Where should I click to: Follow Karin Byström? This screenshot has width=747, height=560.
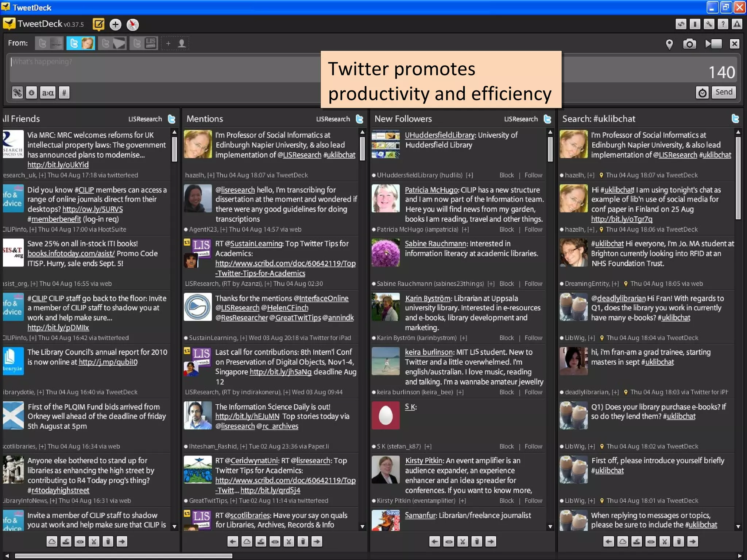coord(533,338)
